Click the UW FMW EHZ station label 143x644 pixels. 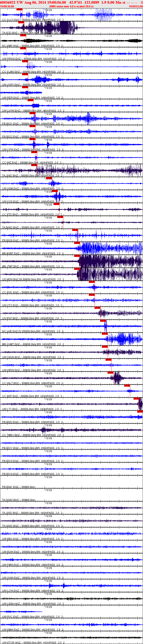32,565
